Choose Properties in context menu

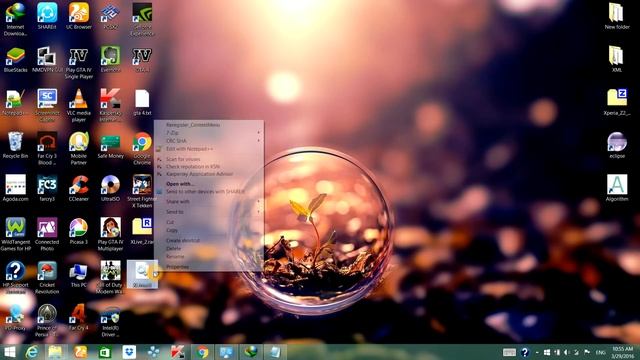coord(209,267)
